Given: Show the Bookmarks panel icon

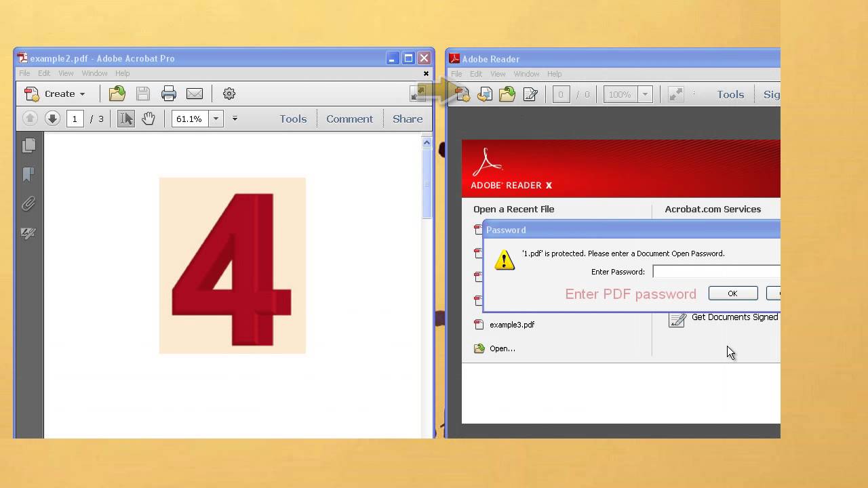Looking at the screenshot, I should pyautogui.click(x=28, y=174).
